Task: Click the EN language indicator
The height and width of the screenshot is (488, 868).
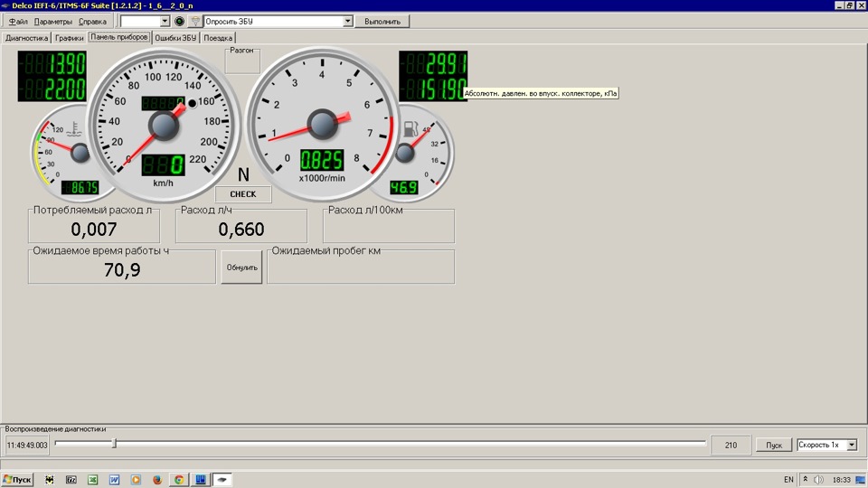Action: click(x=788, y=480)
